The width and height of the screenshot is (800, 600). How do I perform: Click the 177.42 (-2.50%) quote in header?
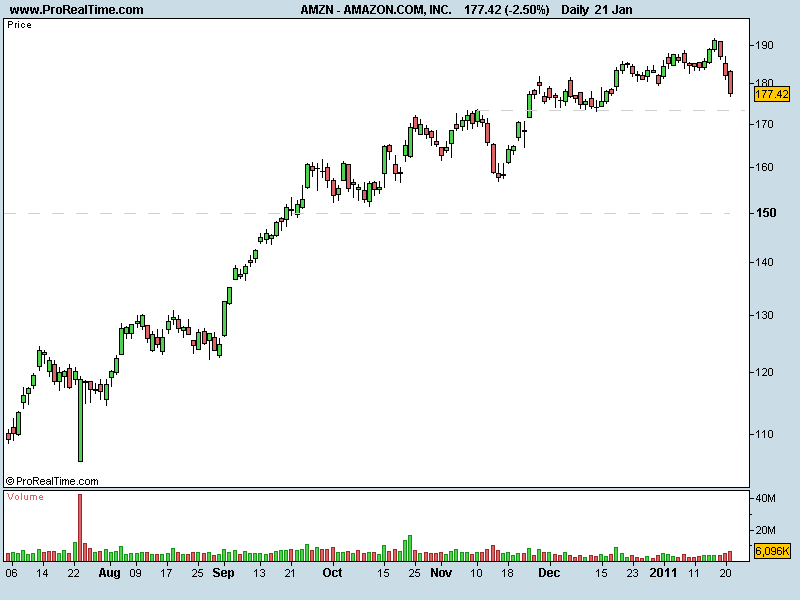pos(507,10)
